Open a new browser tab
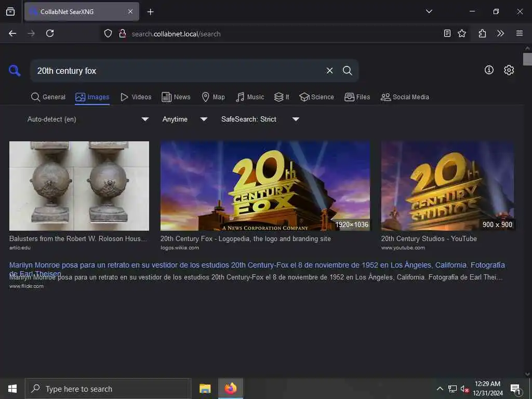The image size is (532, 399). pos(150,12)
